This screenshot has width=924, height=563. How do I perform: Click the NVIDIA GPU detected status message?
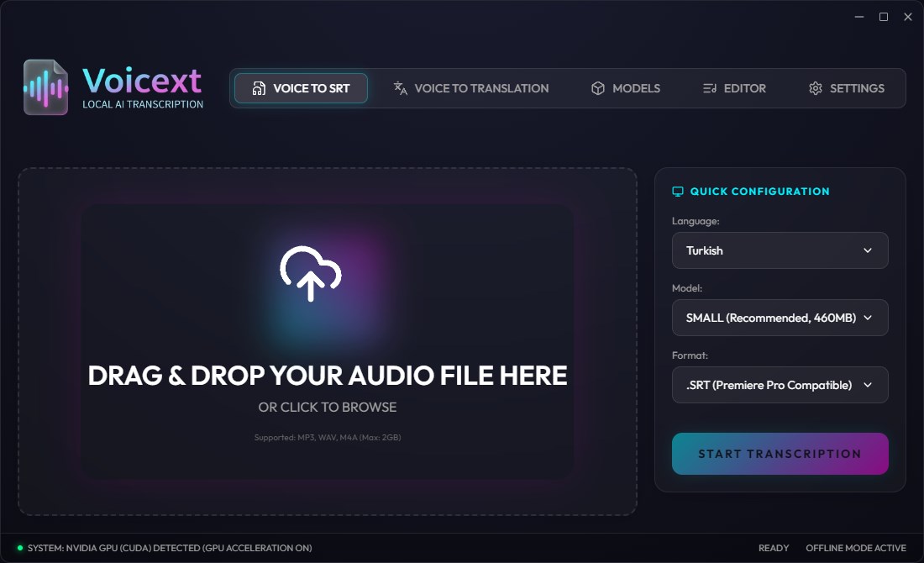point(170,548)
